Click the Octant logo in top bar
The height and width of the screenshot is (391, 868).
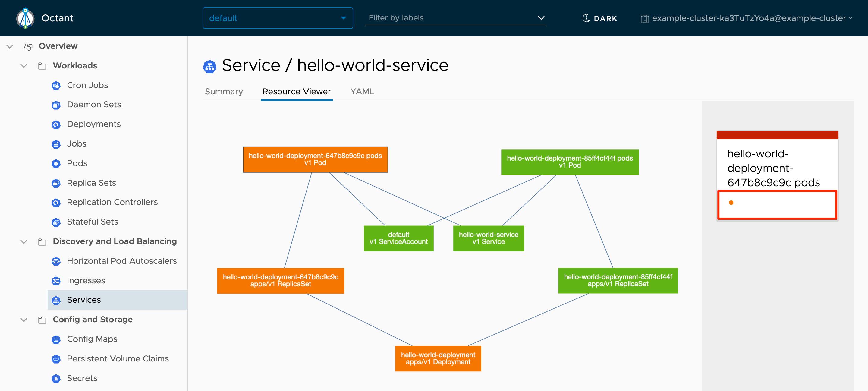[x=25, y=18]
